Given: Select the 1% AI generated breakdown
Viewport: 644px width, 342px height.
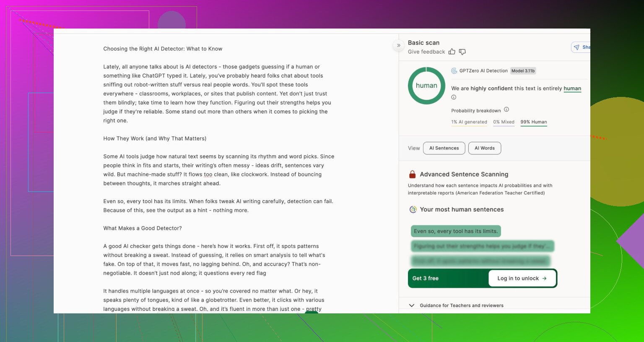Looking at the screenshot, I should [469, 122].
